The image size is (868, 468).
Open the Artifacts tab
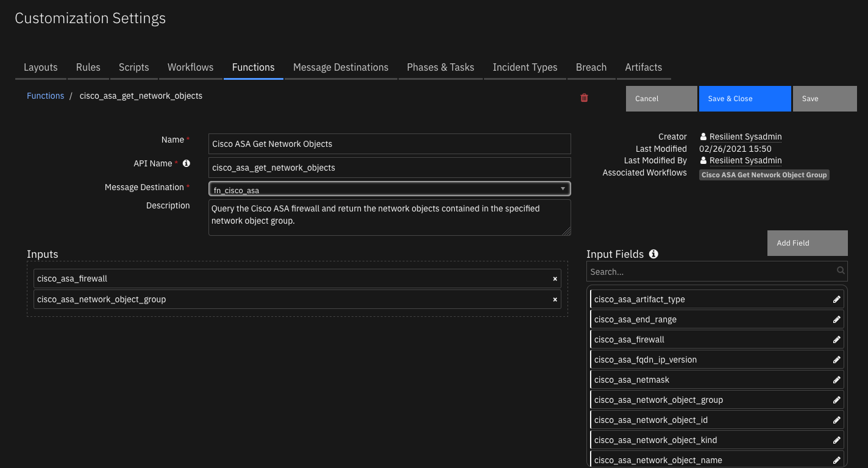(x=644, y=67)
